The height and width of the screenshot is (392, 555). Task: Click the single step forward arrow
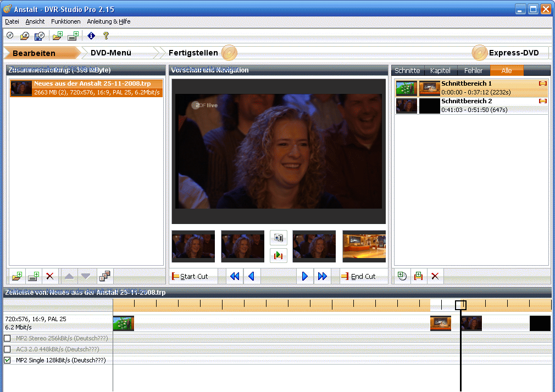coord(305,276)
